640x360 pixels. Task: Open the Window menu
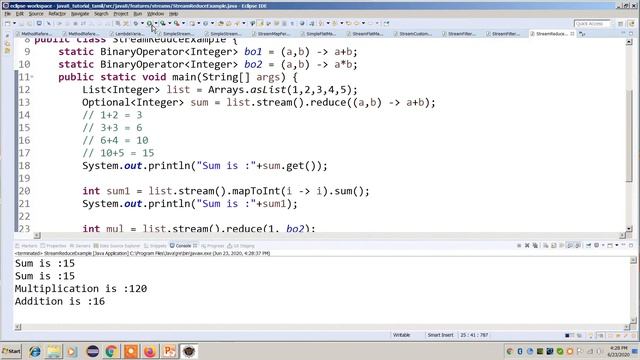(156, 13)
